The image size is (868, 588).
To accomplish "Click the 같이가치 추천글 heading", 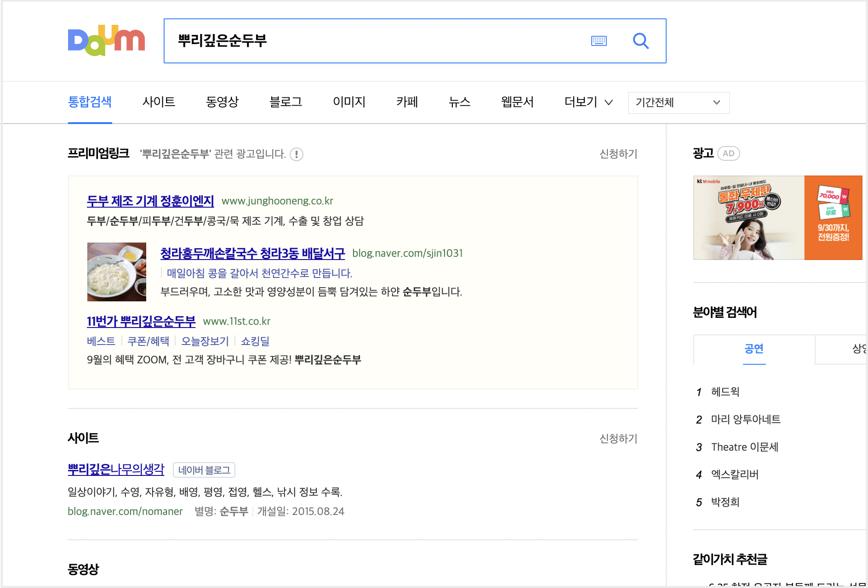I will click(x=730, y=560).
